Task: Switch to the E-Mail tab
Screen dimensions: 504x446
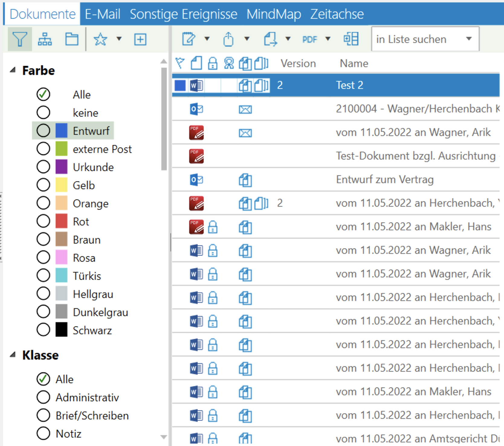Action: point(102,14)
